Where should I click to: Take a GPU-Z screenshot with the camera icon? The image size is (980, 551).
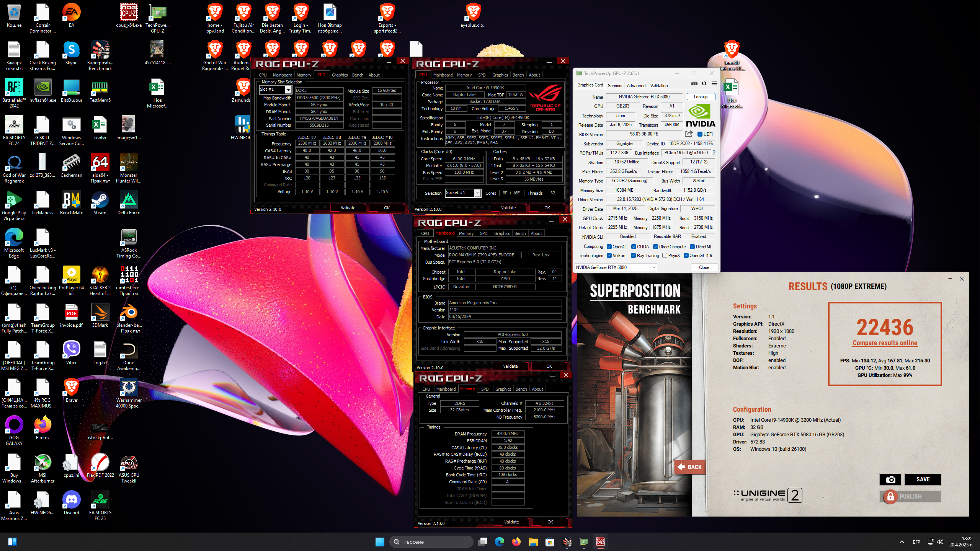pos(694,84)
